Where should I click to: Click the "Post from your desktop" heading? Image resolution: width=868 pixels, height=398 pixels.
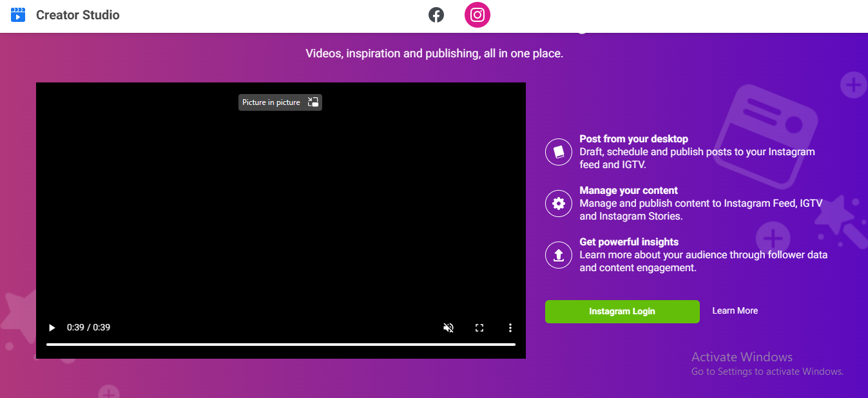point(633,138)
